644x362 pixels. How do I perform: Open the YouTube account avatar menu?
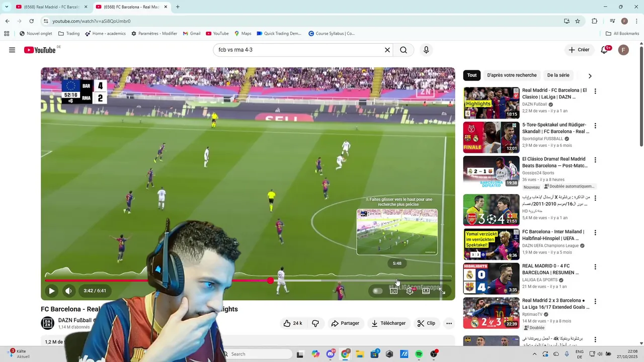tap(623, 50)
